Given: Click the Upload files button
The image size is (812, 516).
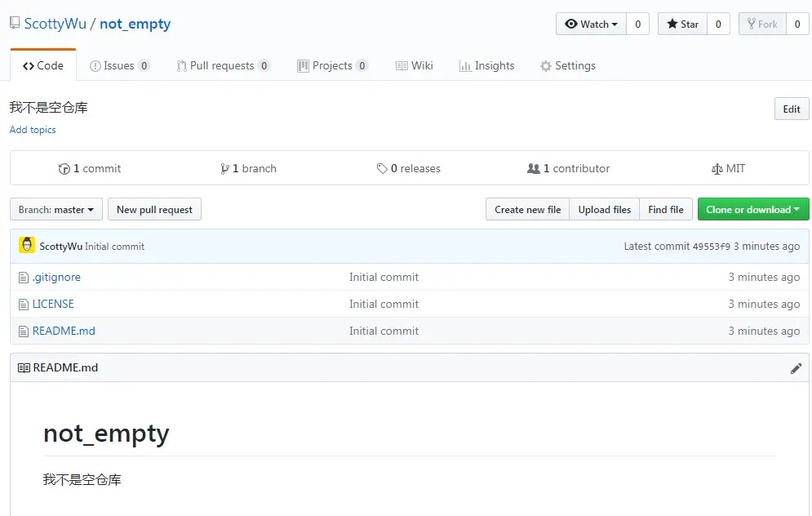Looking at the screenshot, I should pyautogui.click(x=605, y=209).
